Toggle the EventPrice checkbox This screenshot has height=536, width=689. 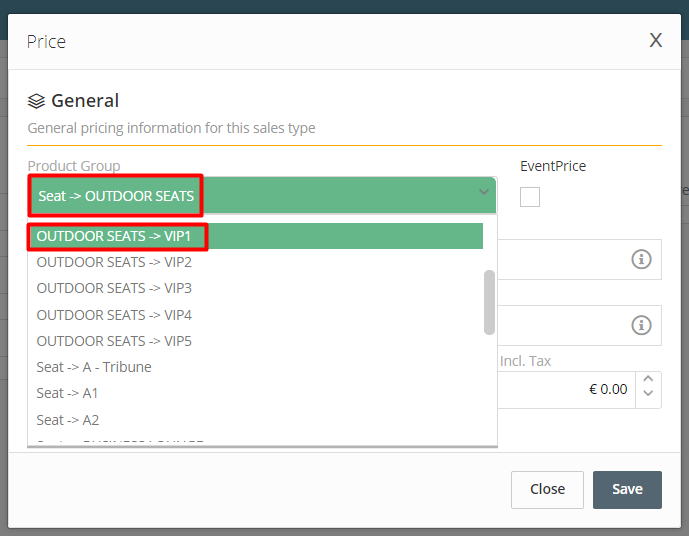(529, 197)
